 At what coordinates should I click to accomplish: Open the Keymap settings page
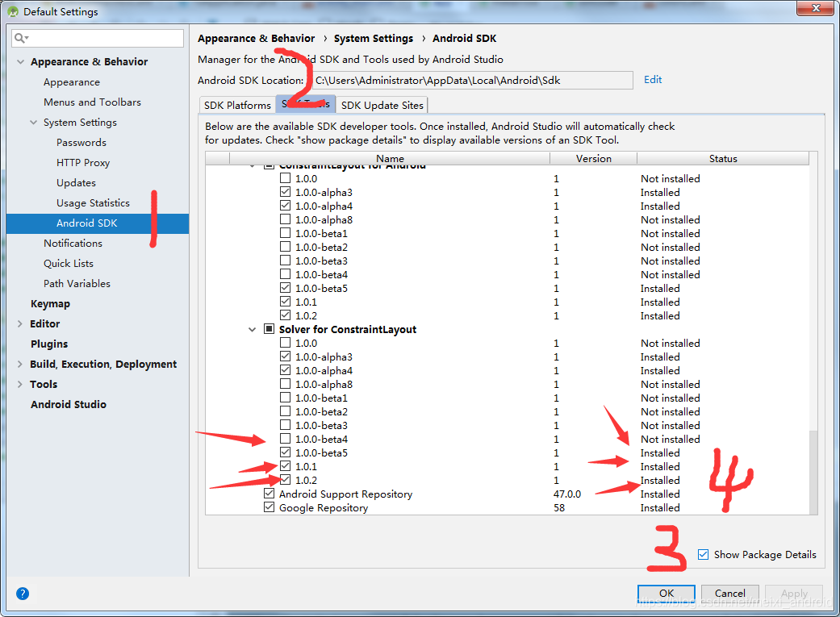point(50,304)
